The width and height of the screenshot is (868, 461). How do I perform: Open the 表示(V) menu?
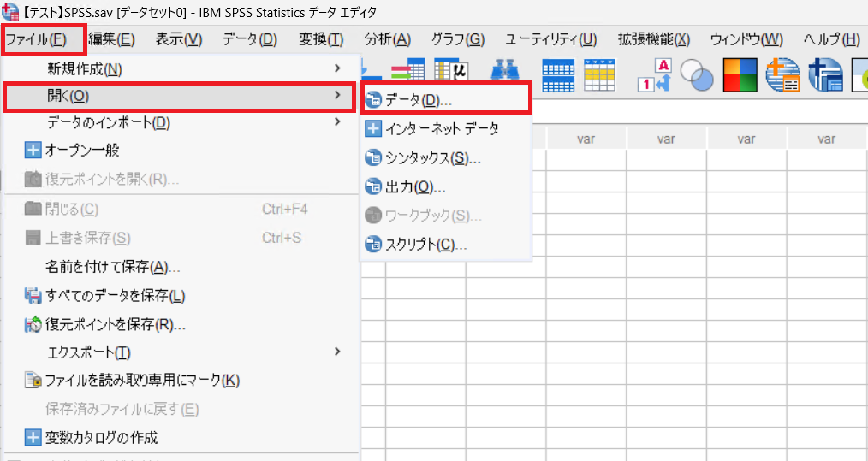click(179, 40)
